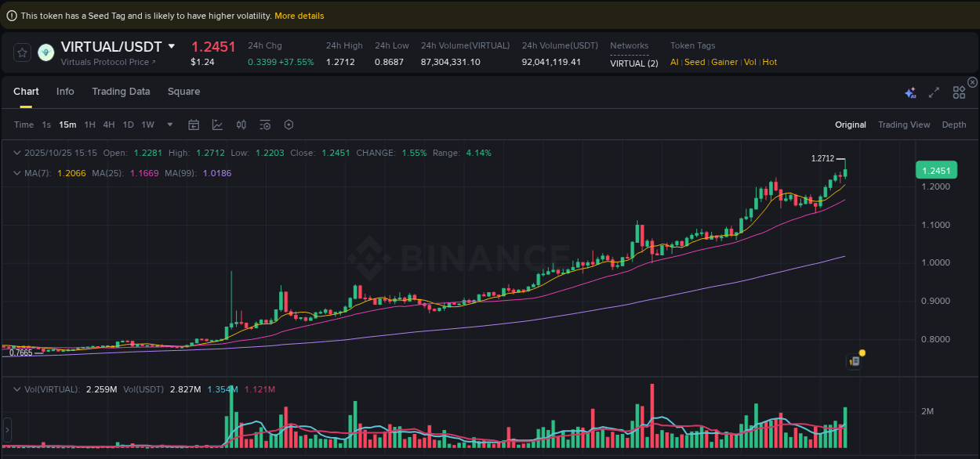Open the hexagon chart settings icon
The width and height of the screenshot is (980, 459).
(x=289, y=125)
